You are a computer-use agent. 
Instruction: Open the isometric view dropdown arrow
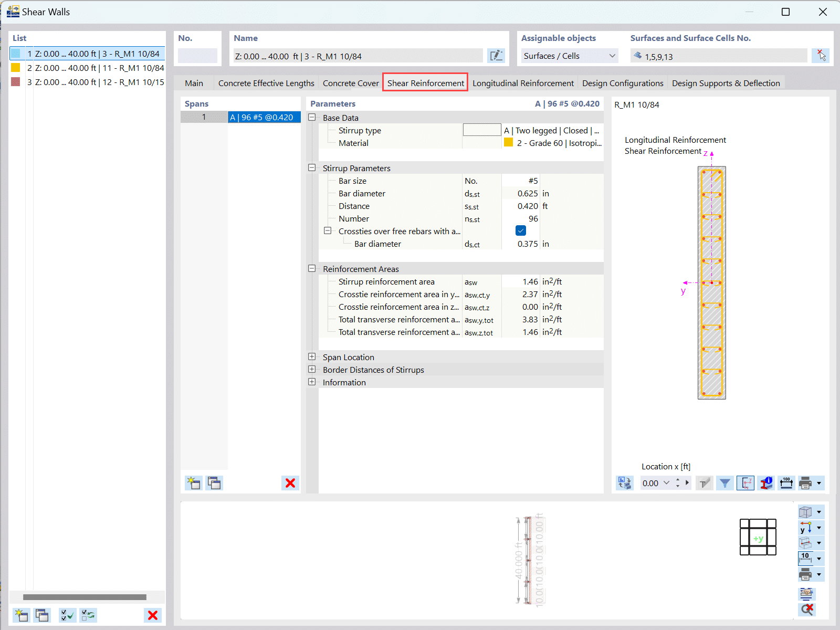coord(819,512)
